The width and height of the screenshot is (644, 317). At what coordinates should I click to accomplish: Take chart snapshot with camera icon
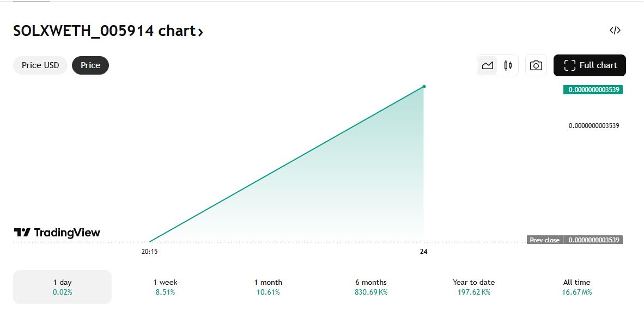[536, 65]
